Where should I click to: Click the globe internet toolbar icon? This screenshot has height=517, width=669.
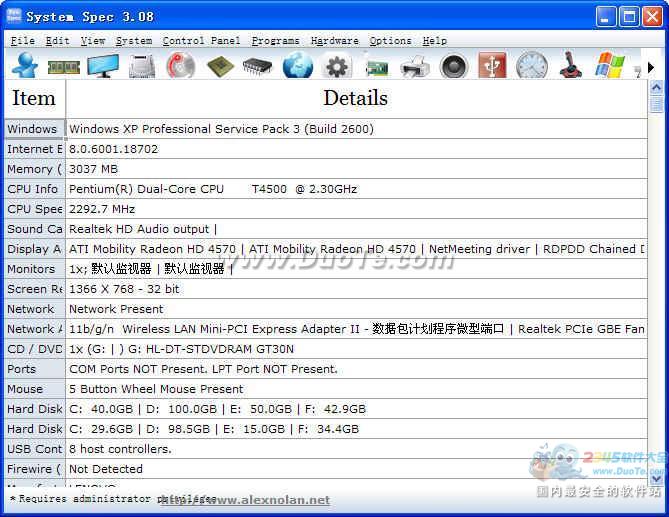[x=298, y=66]
